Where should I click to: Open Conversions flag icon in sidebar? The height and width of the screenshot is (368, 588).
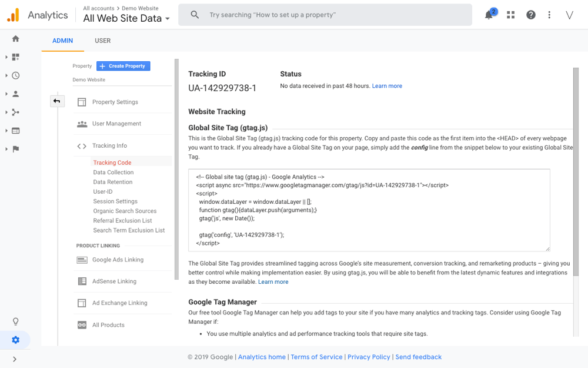coord(15,149)
